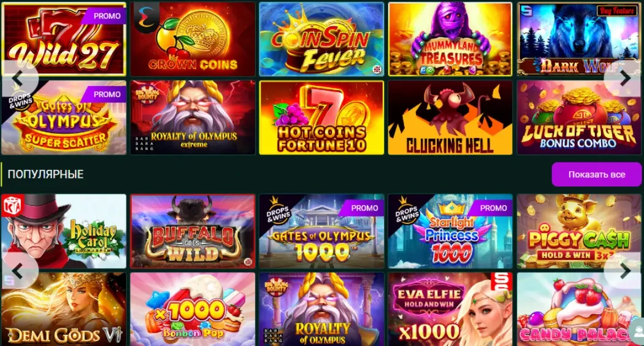Open the Crown Coins game
The image size is (644, 346).
click(x=193, y=39)
